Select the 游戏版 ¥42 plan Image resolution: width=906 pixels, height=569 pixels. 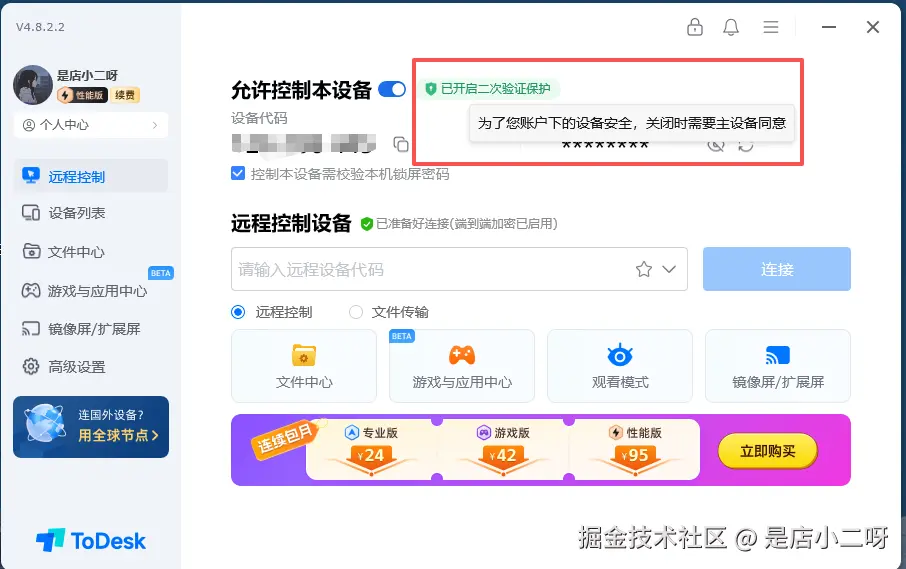tap(503, 449)
